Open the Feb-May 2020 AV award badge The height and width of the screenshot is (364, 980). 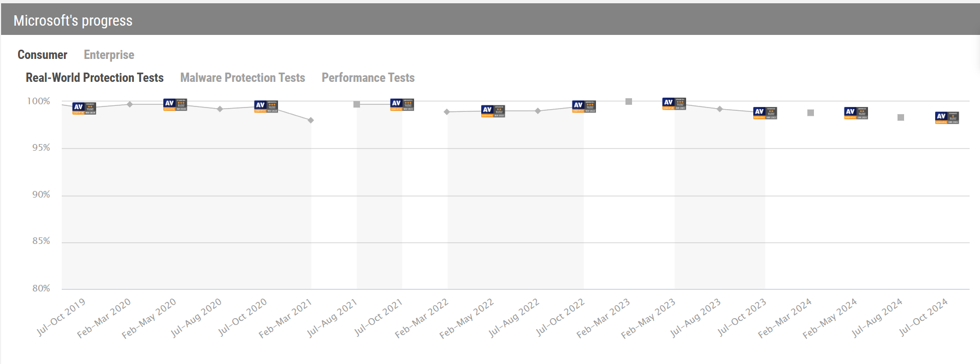tap(175, 104)
